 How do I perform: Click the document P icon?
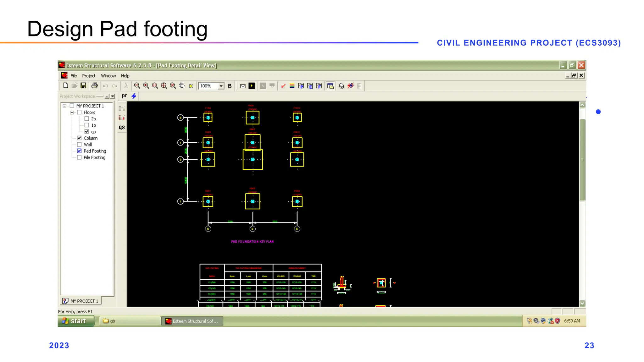pos(301,86)
